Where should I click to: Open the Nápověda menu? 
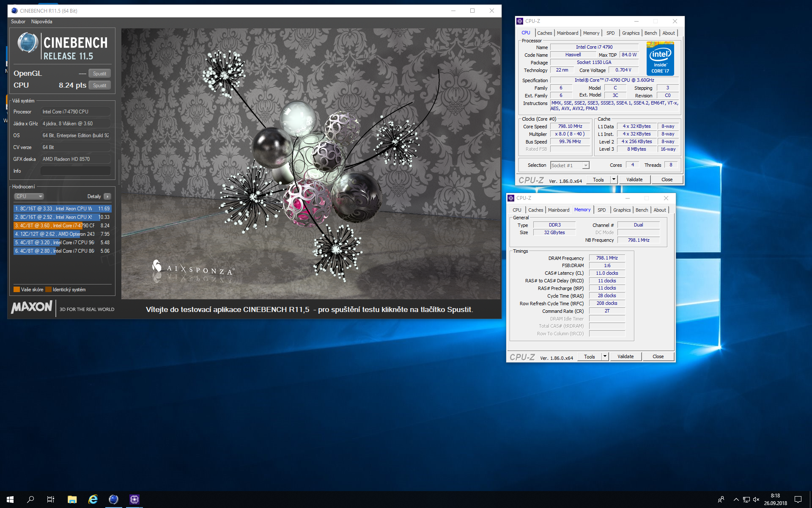[42, 22]
